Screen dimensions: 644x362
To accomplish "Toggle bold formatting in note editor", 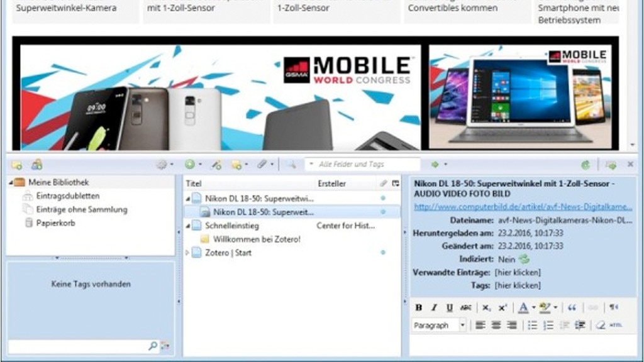I will [x=419, y=307].
